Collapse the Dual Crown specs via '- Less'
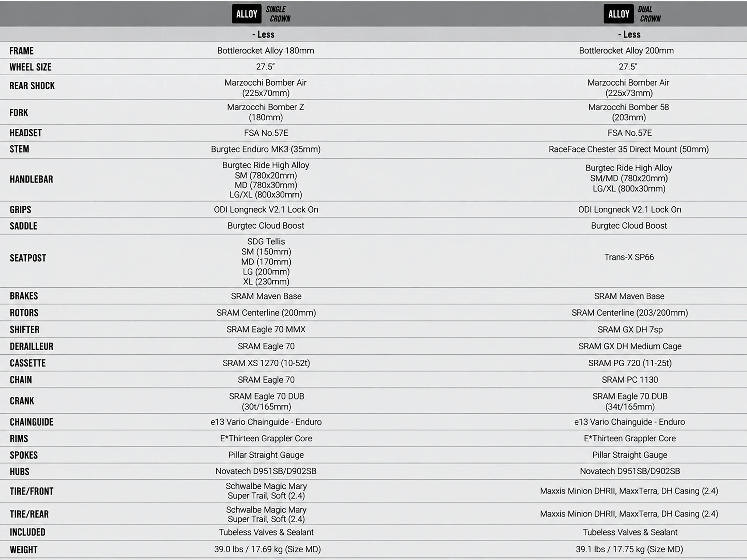 tap(629, 34)
